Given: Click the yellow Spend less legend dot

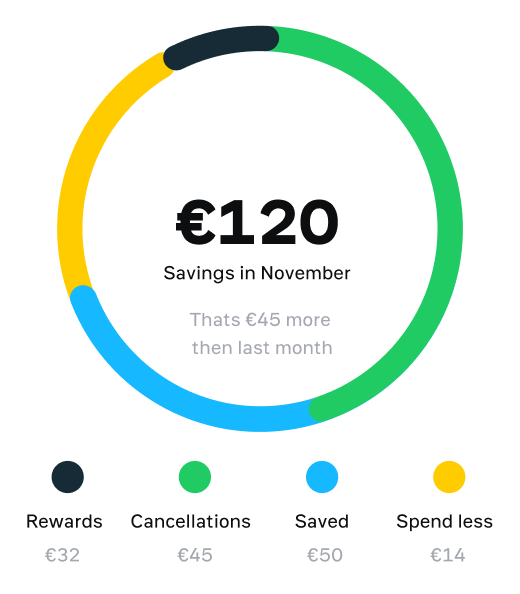Looking at the screenshot, I should (x=449, y=477).
